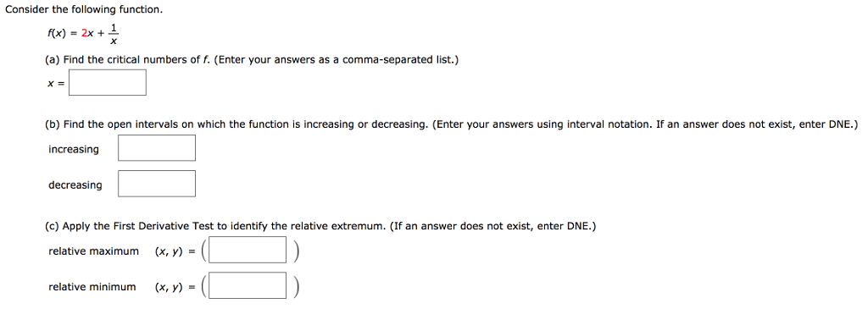Select the red 2x term

click(x=87, y=33)
